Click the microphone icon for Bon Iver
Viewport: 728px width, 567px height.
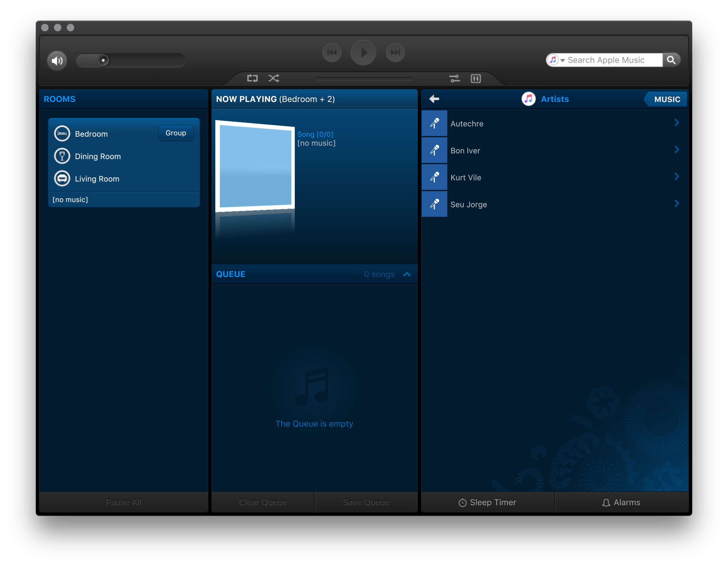point(434,150)
